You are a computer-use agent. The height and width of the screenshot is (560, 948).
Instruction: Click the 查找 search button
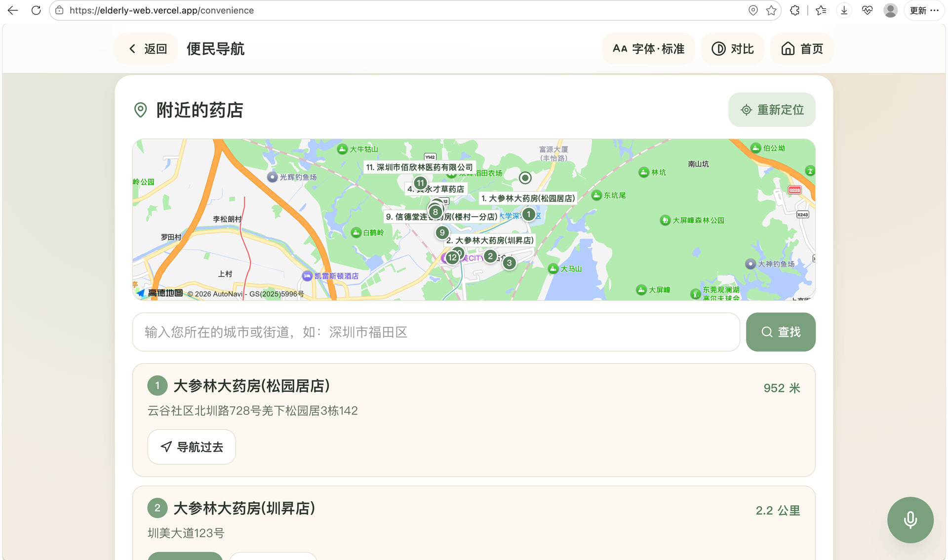781,332
